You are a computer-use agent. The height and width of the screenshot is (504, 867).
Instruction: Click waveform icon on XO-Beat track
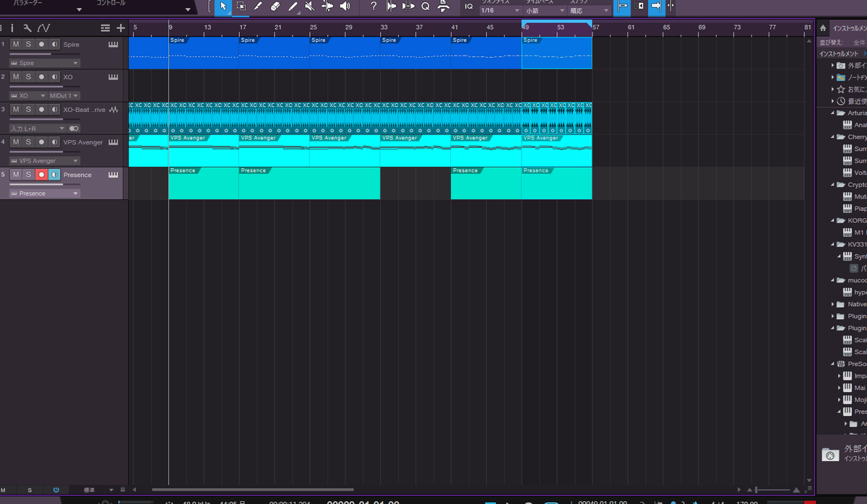tap(113, 110)
